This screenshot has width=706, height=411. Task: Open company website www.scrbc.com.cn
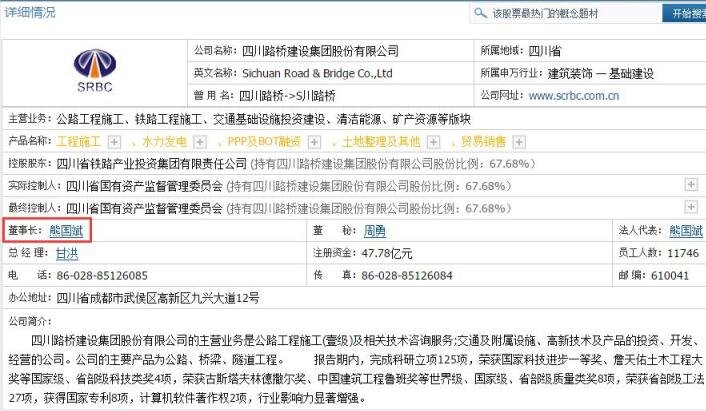pos(574,95)
